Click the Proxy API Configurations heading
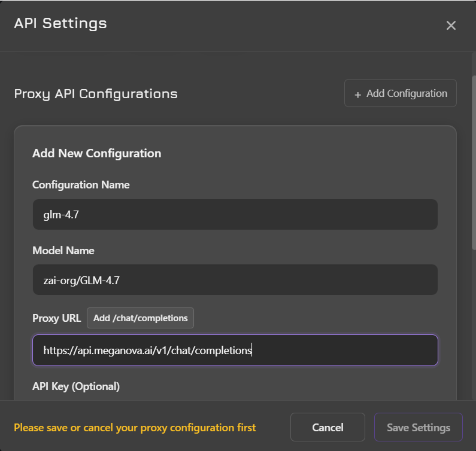Screen dimensions: 476x451 coord(96,94)
